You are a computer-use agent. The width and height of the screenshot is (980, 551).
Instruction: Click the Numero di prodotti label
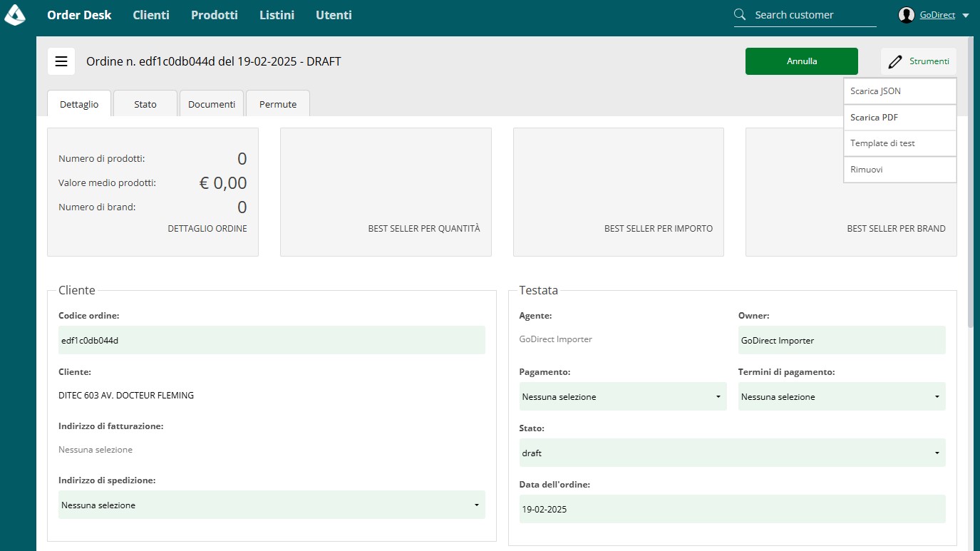(101, 159)
